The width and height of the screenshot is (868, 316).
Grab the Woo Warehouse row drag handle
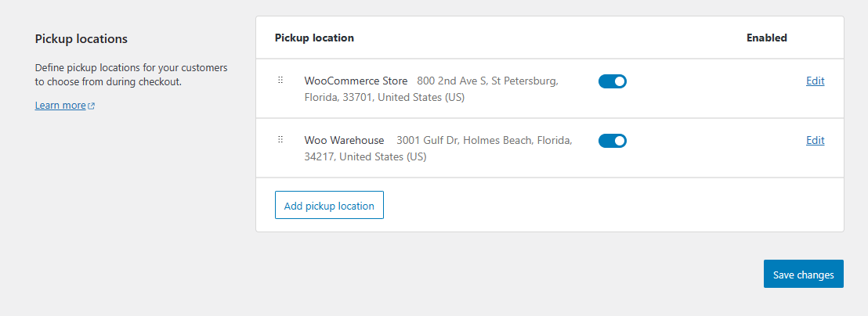point(280,139)
